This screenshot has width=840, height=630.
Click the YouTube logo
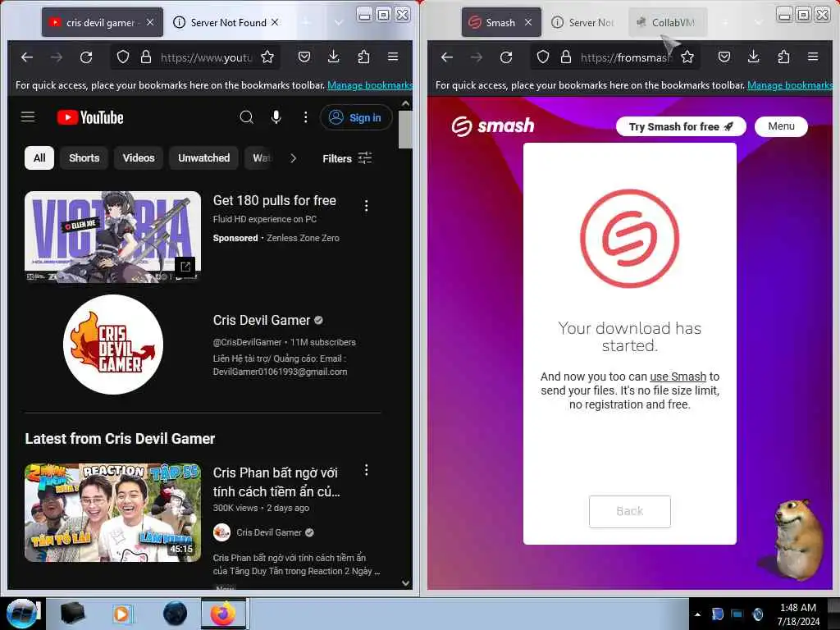pyautogui.click(x=90, y=117)
